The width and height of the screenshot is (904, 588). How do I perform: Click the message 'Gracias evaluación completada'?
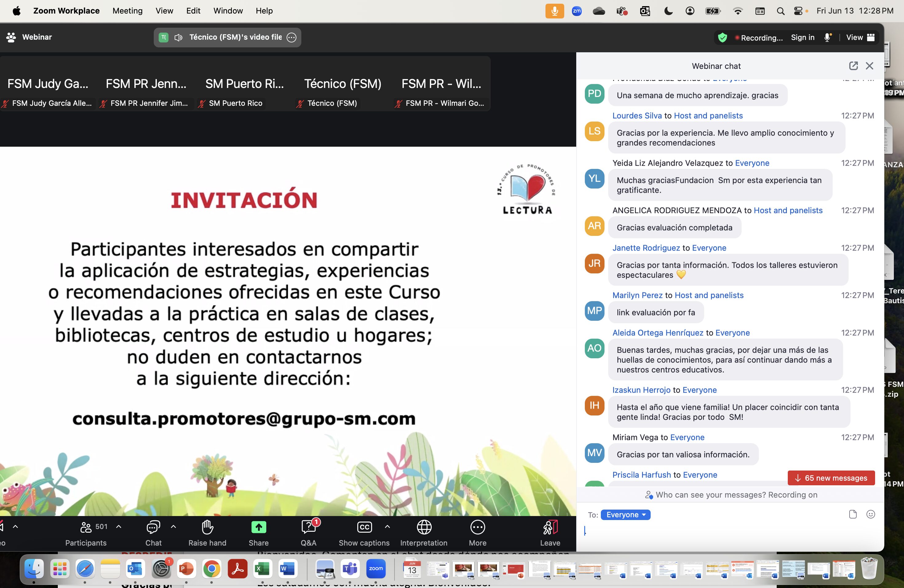click(x=675, y=228)
